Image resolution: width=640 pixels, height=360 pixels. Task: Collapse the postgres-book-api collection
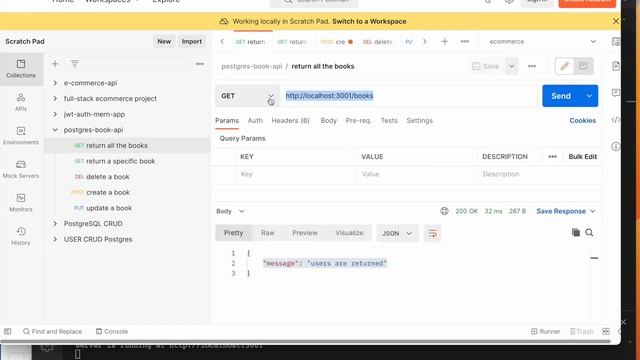55,130
